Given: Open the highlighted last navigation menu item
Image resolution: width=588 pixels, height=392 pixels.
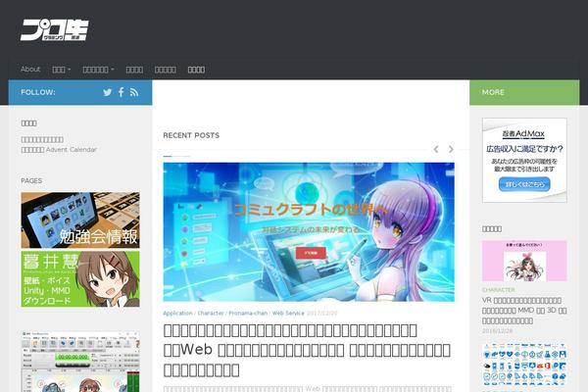Looking at the screenshot, I should point(196,70).
